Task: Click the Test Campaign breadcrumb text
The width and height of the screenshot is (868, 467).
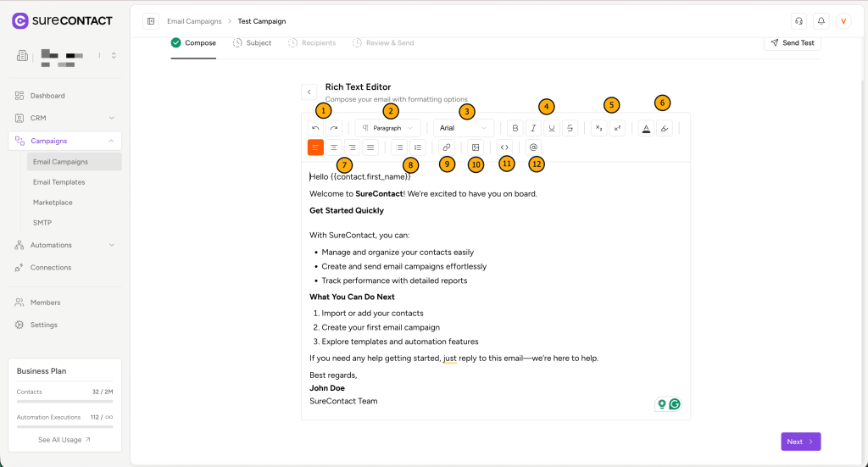Action: 262,21
